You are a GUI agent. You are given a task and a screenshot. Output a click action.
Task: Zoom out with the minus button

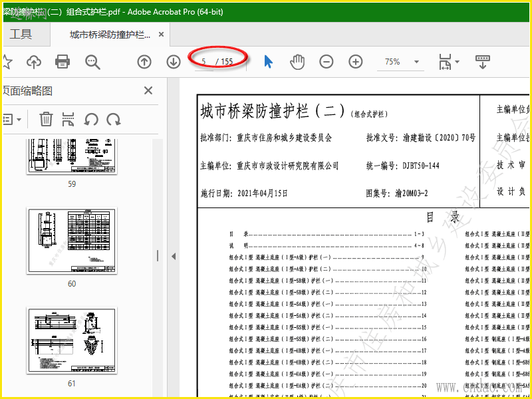point(327,62)
